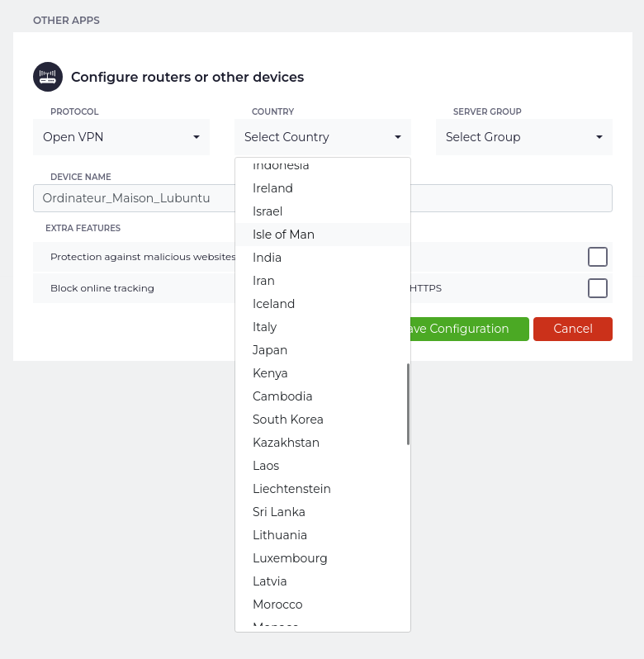
Task: Select Ireland from the country list
Action: tap(272, 188)
